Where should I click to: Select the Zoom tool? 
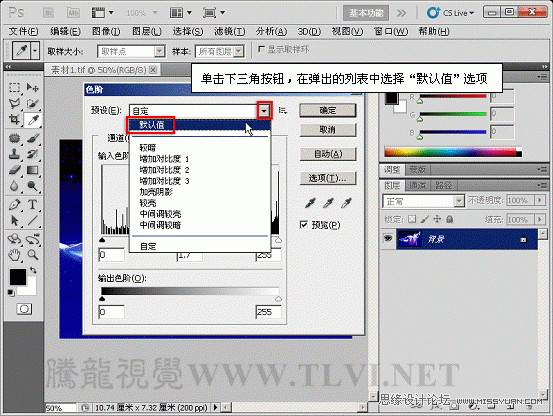pyautogui.click(x=32, y=255)
